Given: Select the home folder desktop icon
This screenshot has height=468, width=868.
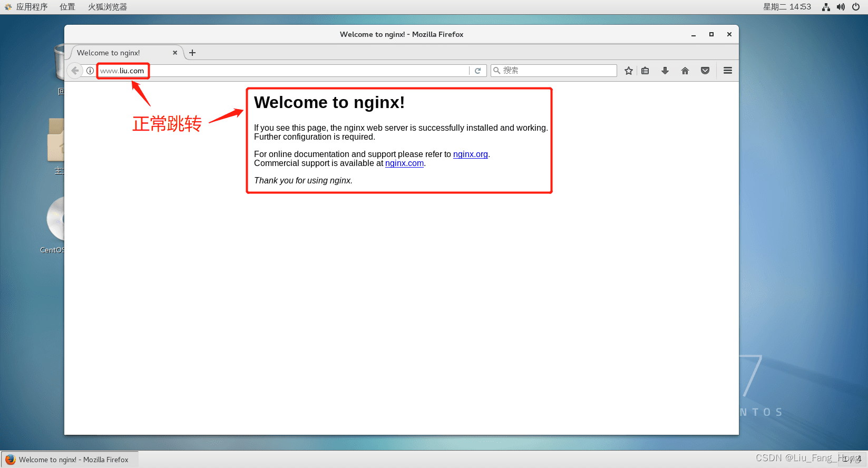Looking at the screenshot, I should click(x=55, y=140).
